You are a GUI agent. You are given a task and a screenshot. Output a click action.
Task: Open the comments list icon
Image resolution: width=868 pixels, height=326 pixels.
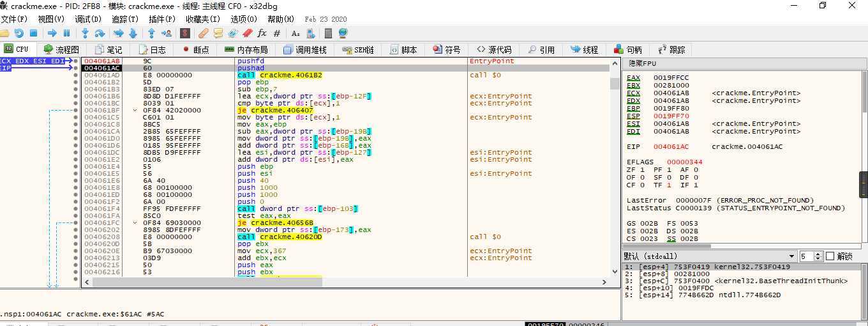coord(218,33)
